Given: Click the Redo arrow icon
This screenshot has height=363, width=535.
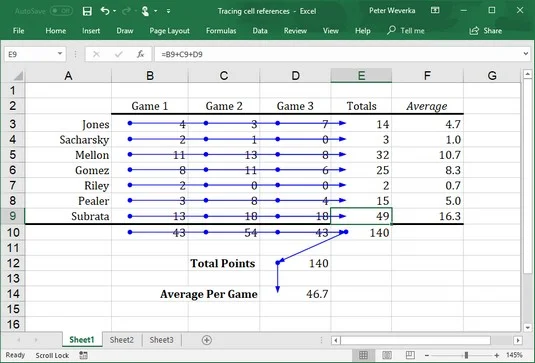Looking at the screenshot, I should tap(126, 11).
